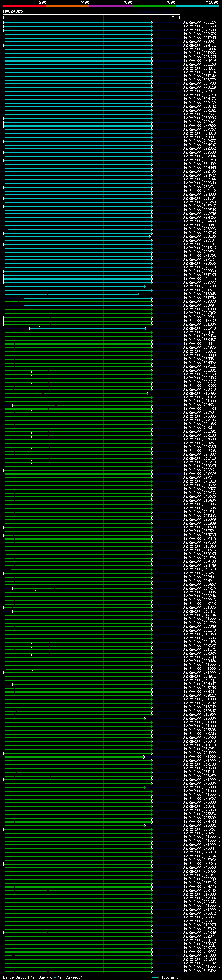Select the UniRef100_P16096 label
The height and width of the screenshot is (980, 222).
coord(199,394)
